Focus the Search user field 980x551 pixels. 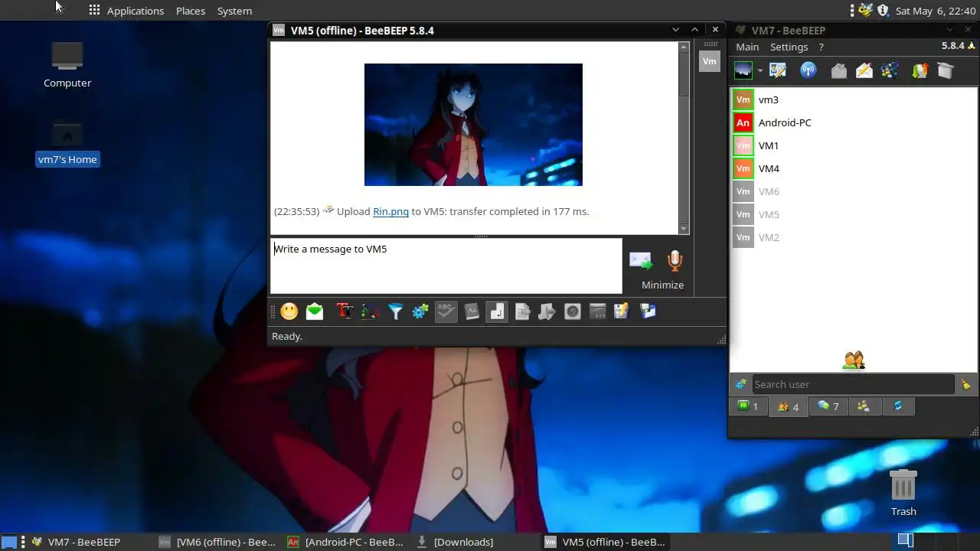coord(852,384)
